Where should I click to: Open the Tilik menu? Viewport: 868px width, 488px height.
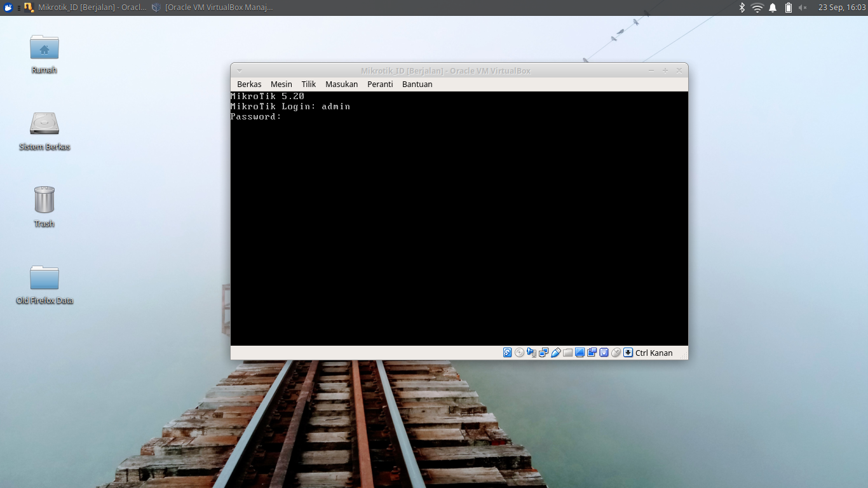(x=309, y=84)
